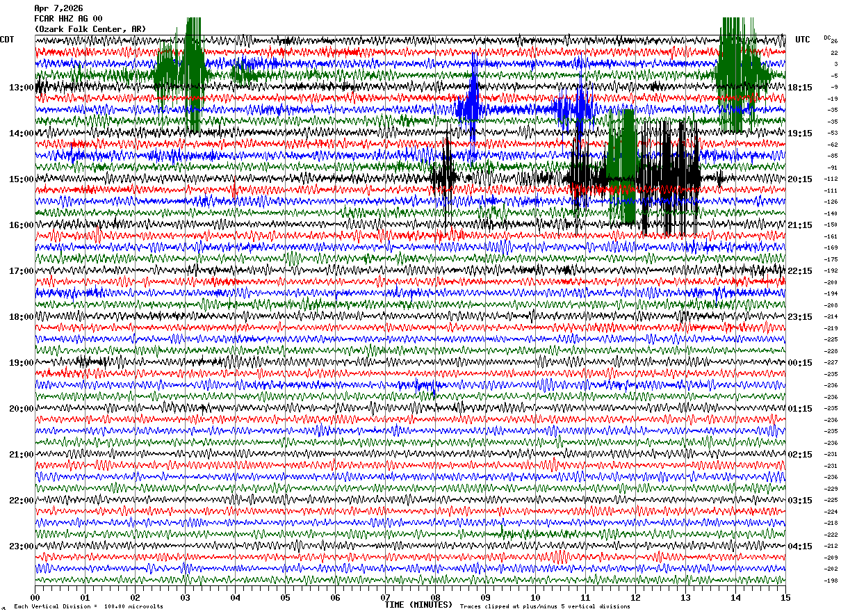Click the '23:15' UTC time label
This screenshot has height=616, width=841.
click(799, 317)
